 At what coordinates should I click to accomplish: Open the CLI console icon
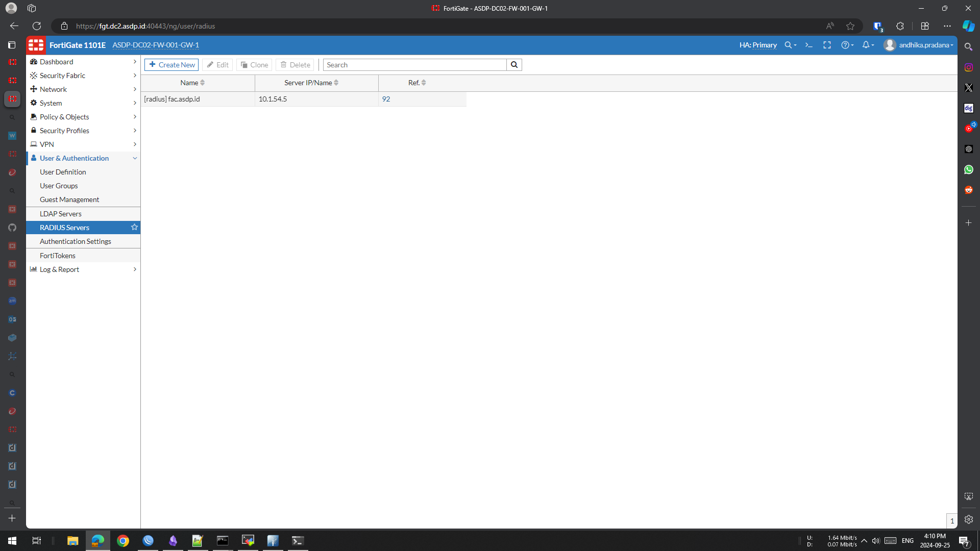pos(808,45)
